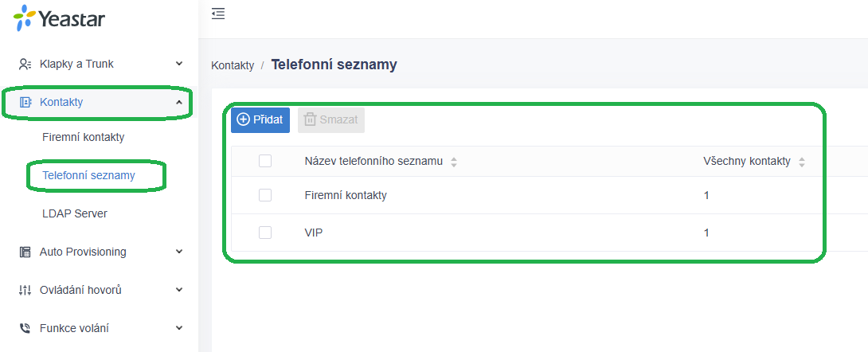Expand the Klapky a Trunk chevron
868x352 pixels.
tap(179, 64)
